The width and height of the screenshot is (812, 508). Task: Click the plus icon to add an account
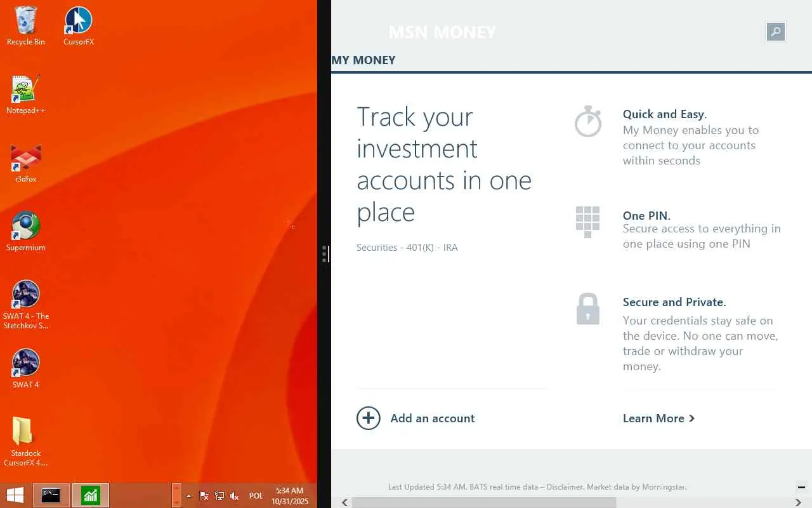[369, 418]
